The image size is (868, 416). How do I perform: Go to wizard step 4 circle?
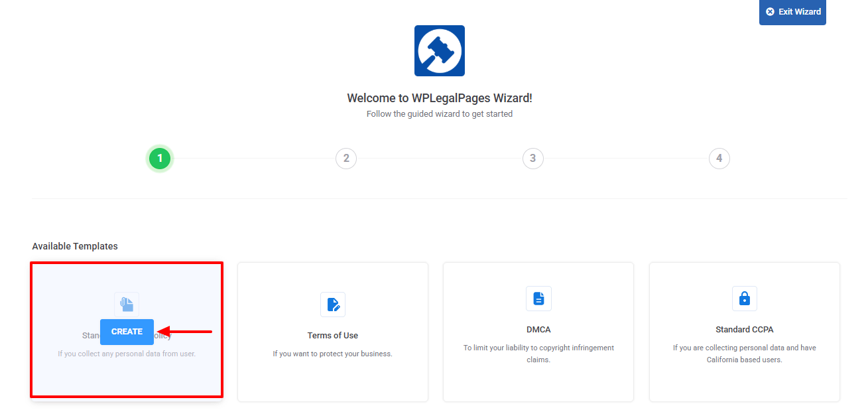(x=719, y=159)
